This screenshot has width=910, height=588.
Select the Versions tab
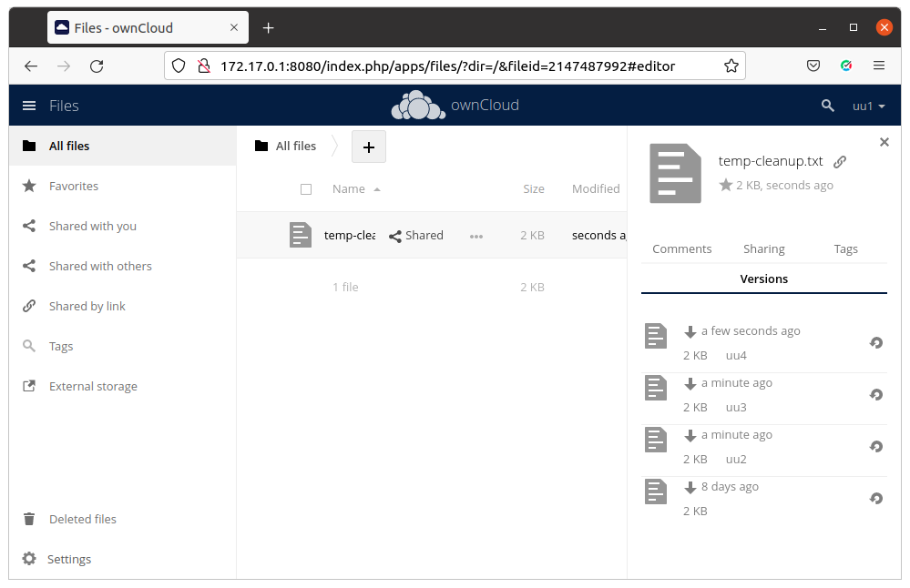[763, 279]
